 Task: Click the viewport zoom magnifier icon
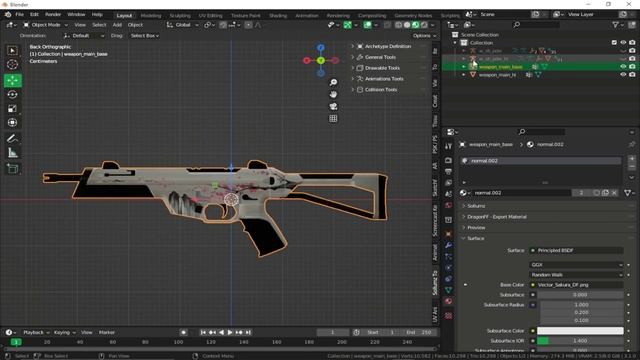[333, 82]
